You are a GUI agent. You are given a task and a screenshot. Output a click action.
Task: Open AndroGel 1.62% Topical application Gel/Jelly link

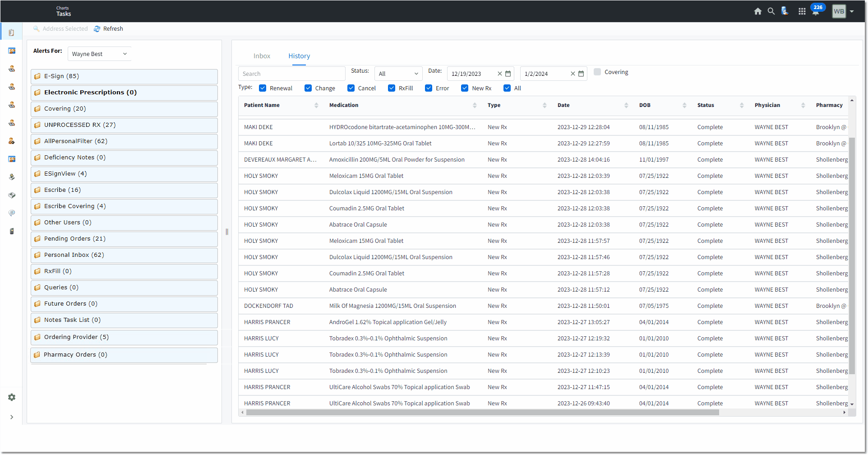coord(388,322)
